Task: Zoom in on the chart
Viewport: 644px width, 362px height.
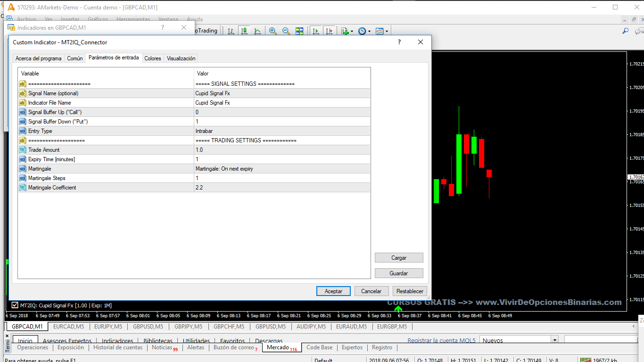Action: (x=272, y=31)
